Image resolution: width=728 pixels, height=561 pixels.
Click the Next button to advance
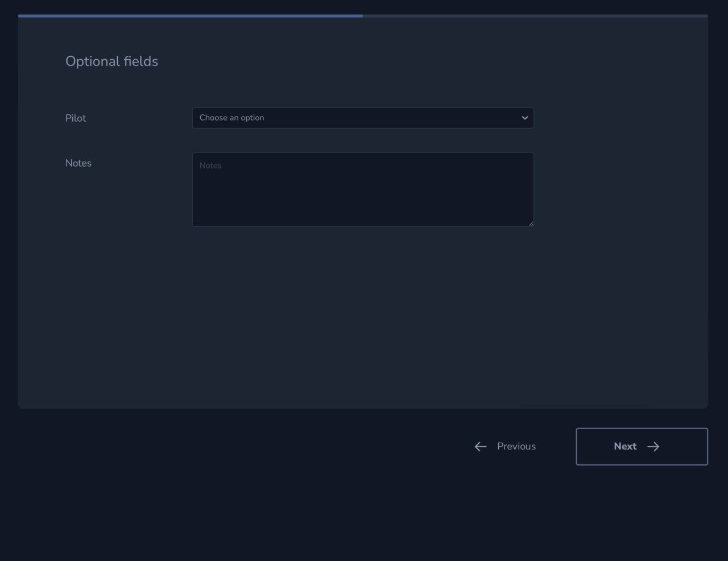(x=642, y=447)
